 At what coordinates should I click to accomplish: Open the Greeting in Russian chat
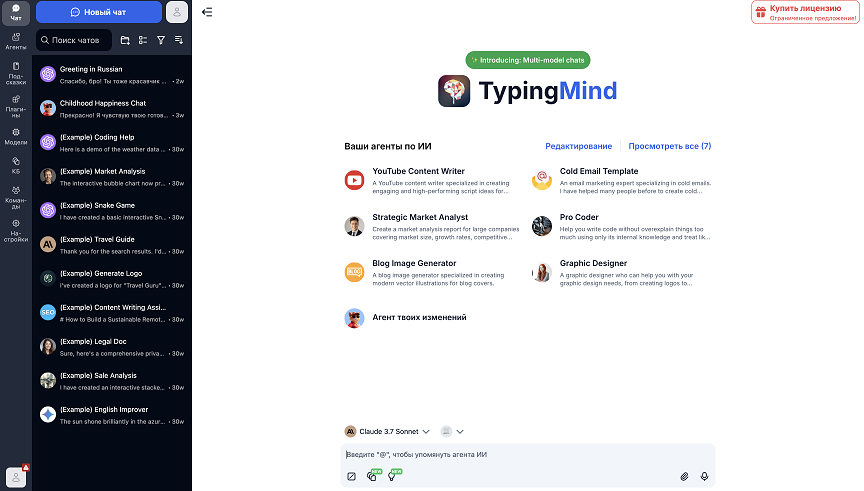[112, 74]
